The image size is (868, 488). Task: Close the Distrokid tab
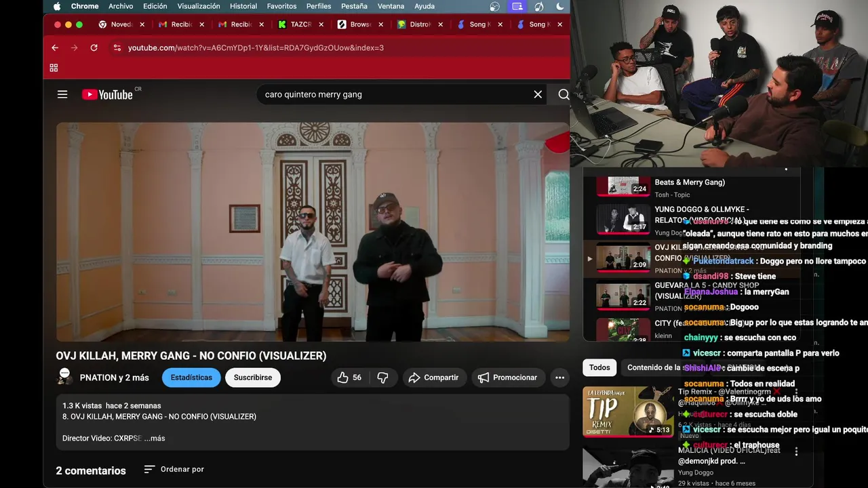441,24
